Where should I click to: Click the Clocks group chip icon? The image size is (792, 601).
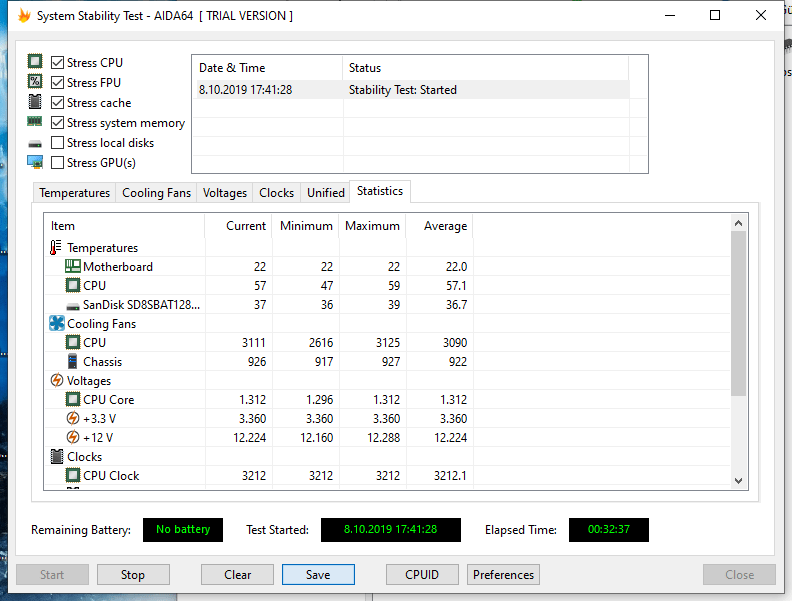pyautogui.click(x=57, y=457)
